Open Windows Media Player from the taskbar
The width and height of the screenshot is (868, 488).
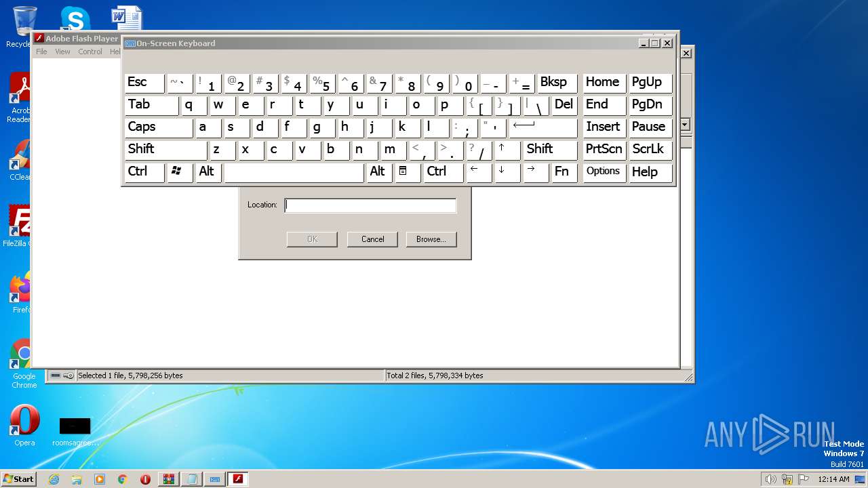point(100,479)
